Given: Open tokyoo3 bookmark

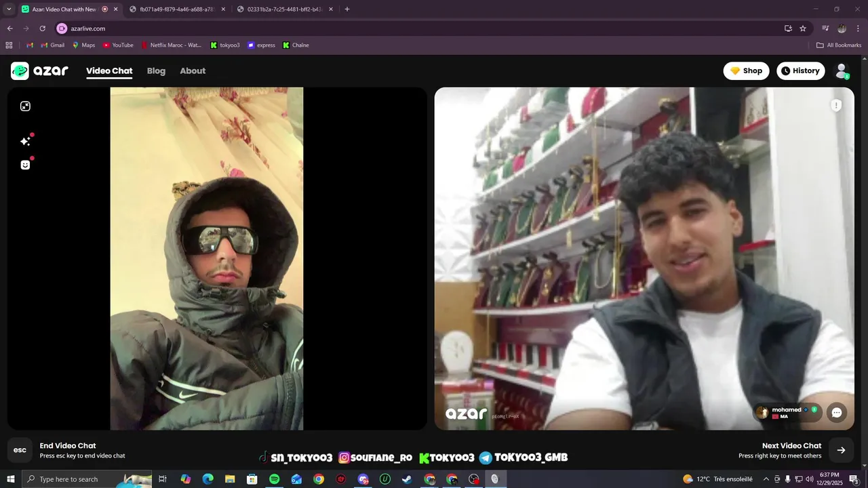Looking at the screenshot, I should (225, 45).
